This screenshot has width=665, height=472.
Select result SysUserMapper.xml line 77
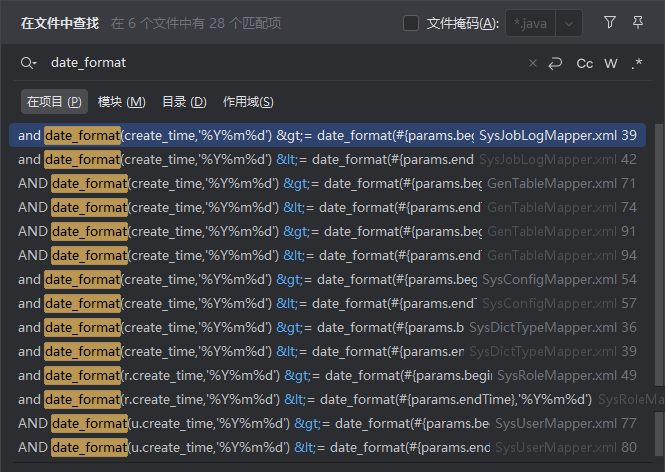[327, 423]
